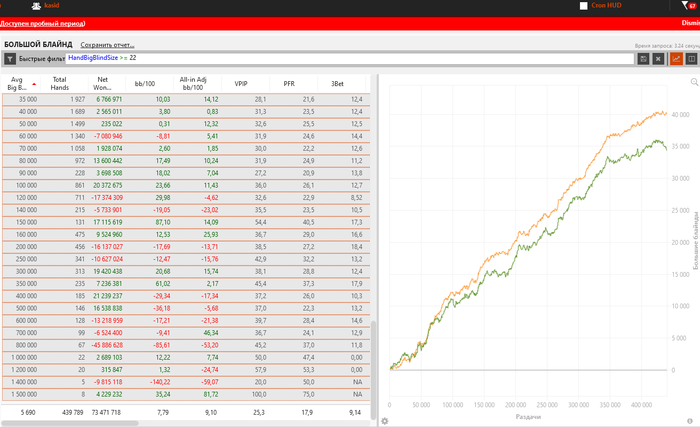Select the 140 000 big blind row
Image resolution: width=700 pixels, height=427 pixels.
186,210
